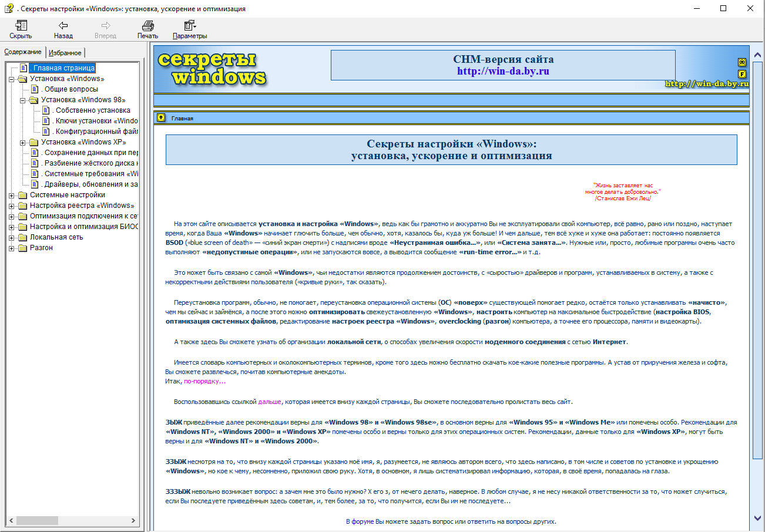This screenshot has height=532, width=765.
Task: Click the Скрыть hide-panel toolbar button
Action: (x=21, y=30)
